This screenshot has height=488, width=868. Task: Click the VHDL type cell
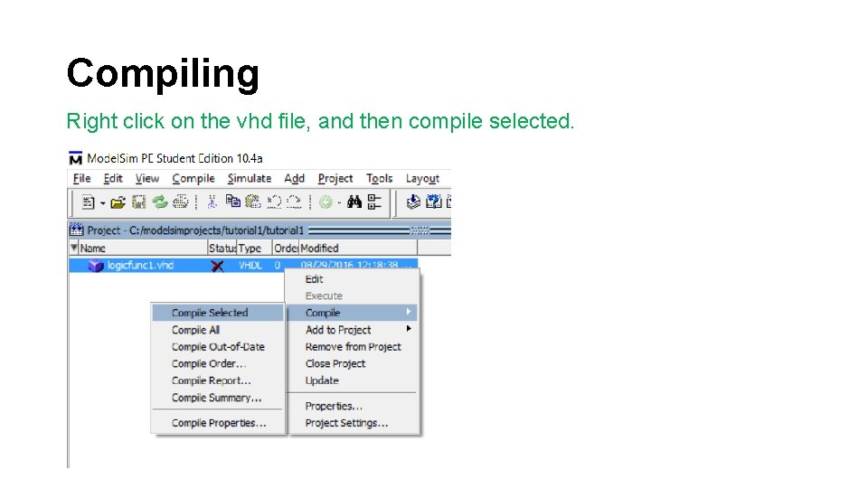250,266
